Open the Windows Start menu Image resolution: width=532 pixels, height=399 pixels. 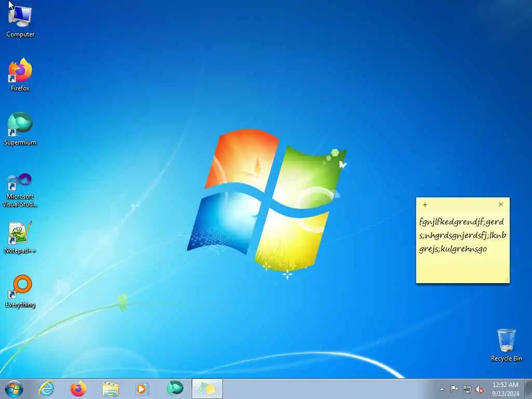pos(14,389)
